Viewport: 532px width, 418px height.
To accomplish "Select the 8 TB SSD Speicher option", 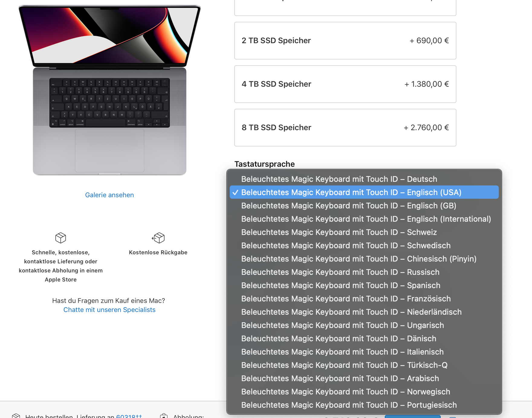I will point(345,127).
